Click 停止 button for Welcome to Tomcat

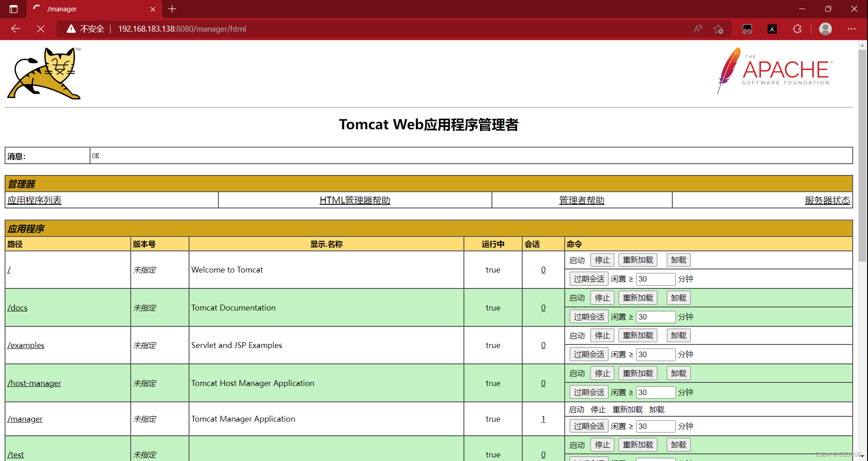coord(602,260)
